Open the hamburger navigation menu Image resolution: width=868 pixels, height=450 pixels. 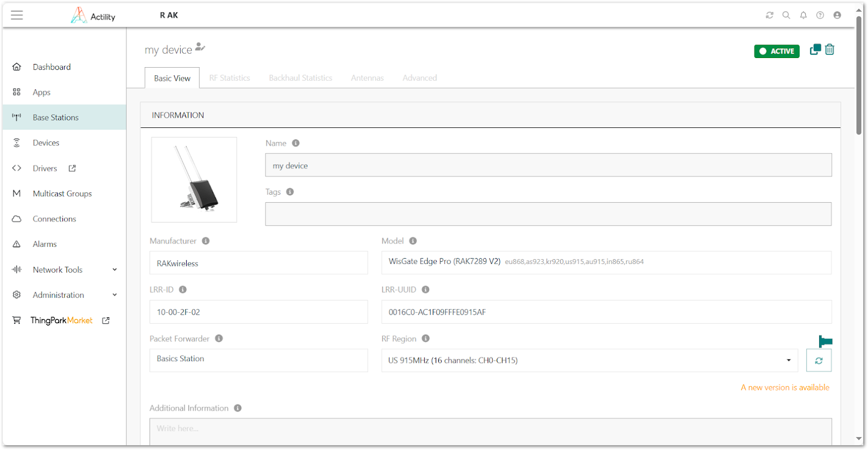[17, 15]
